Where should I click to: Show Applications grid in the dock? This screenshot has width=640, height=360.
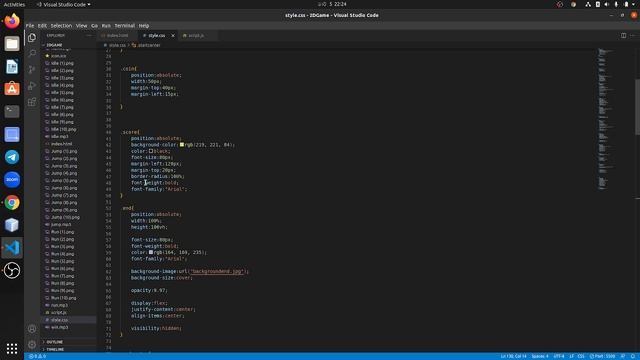click(x=12, y=348)
